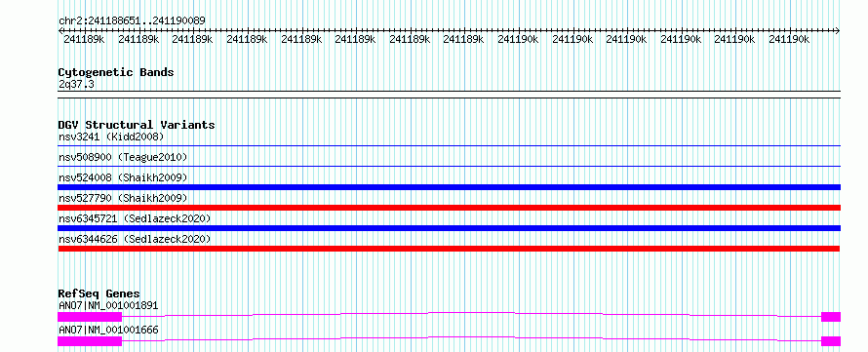The image size is (868, 352).
Task: Click the nsv3241 (Kidd2008) variant label
Action: pyautogui.click(x=111, y=137)
